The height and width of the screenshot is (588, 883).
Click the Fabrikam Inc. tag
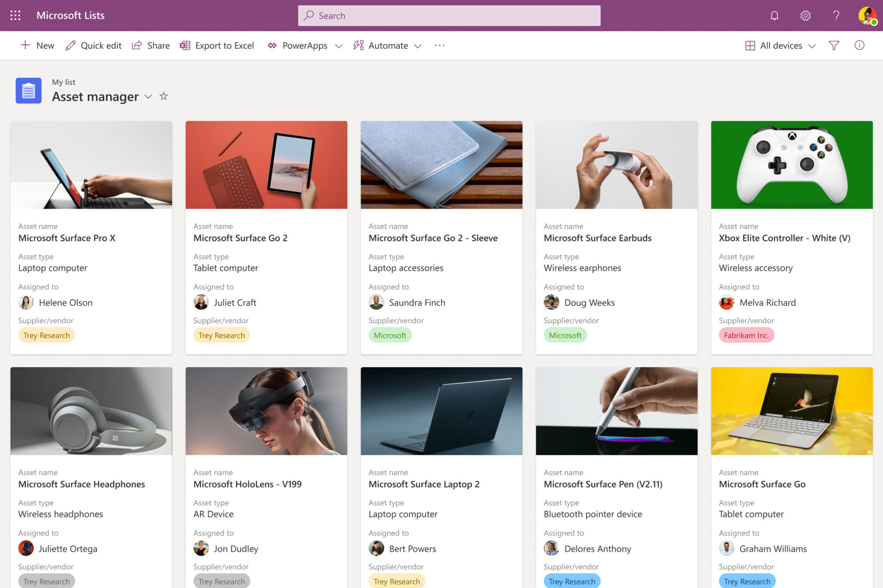746,335
